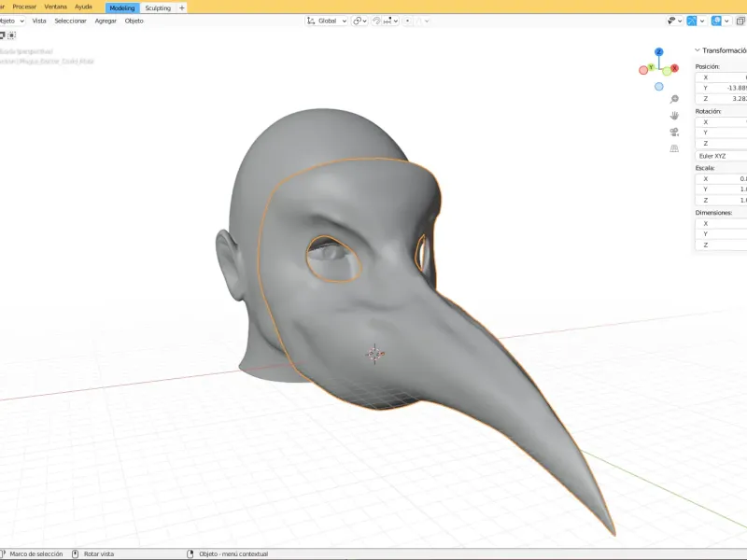Open Euler XYZ rotation mode dropdown
This screenshot has width=747, height=560.
coord(721,156)
